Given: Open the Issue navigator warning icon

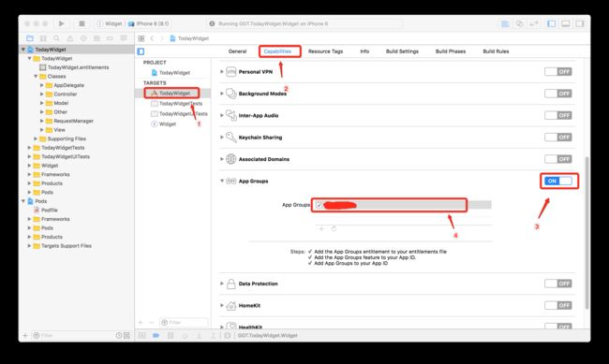Looking at the screenshot, I should [70, 38].
